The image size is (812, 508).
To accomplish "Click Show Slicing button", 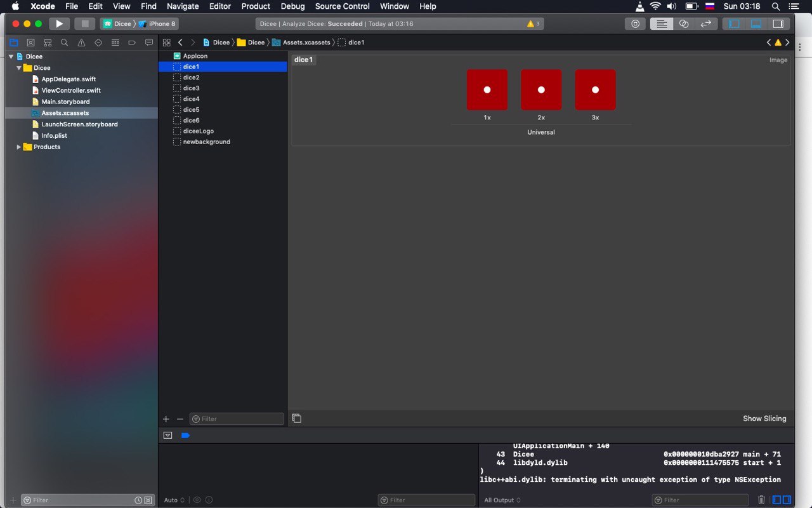I will [x=764, y=418].
